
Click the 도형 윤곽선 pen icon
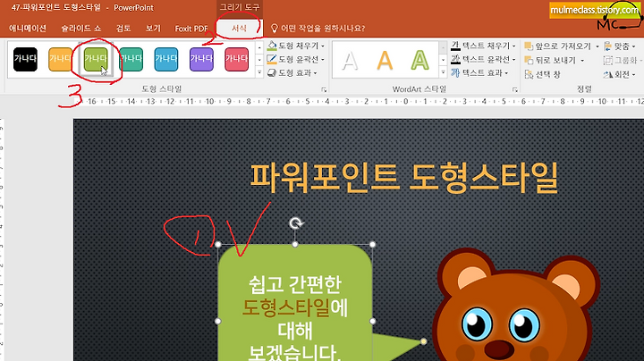pyautogui.click(x=272, y=60)
